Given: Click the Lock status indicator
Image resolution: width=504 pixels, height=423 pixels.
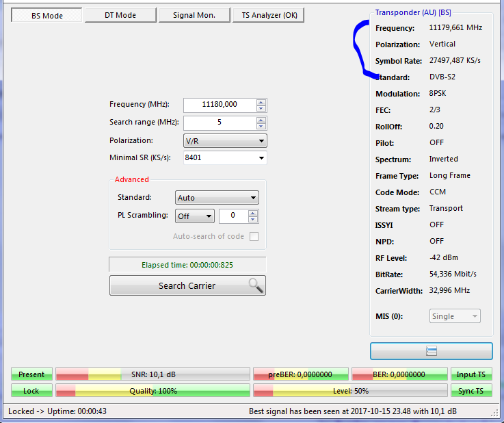Looking at the screenshot, I should [31, 391].
